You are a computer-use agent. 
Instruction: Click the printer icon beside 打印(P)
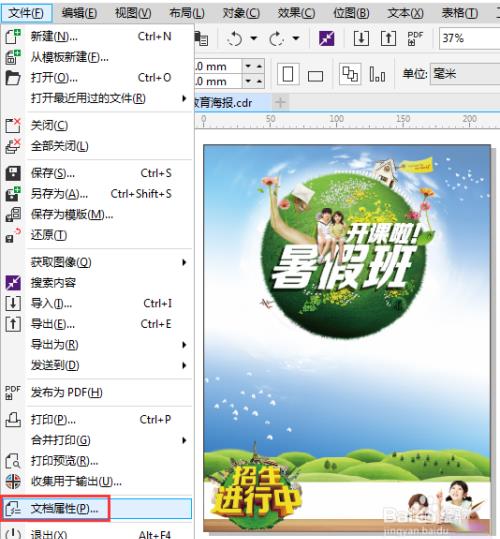[x=13, y=420]
